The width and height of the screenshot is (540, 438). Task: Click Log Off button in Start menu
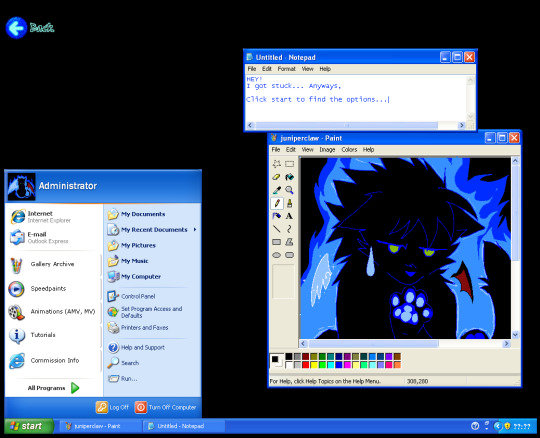pos(112,407)
